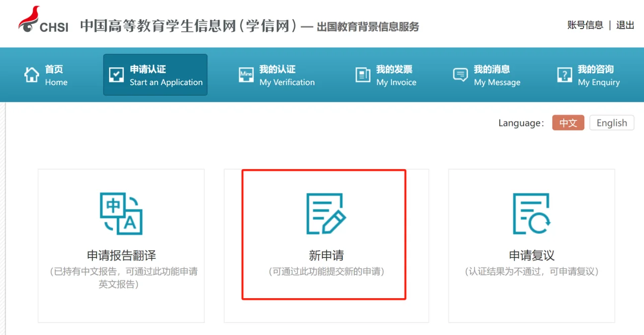
Task: Open the 我的认证 My Verification tab
Action: [287, 75]
